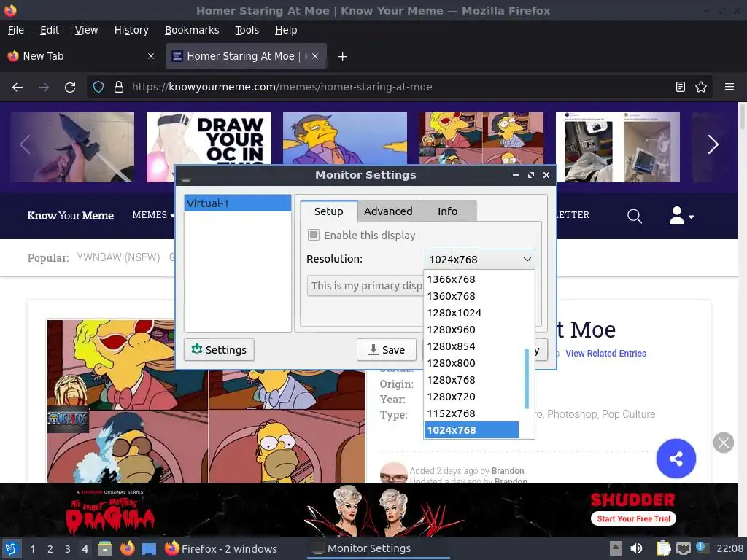
Task: Open the clipboard manager tray icon
Action: [x=663, y=548]
